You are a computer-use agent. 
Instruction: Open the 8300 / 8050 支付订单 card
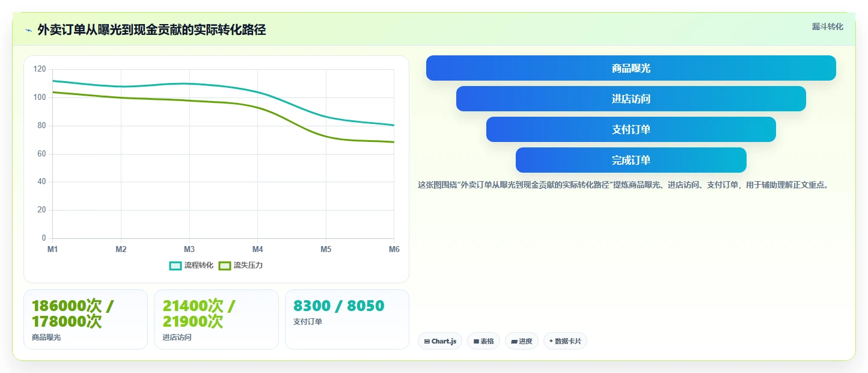(x=347, y=319)
